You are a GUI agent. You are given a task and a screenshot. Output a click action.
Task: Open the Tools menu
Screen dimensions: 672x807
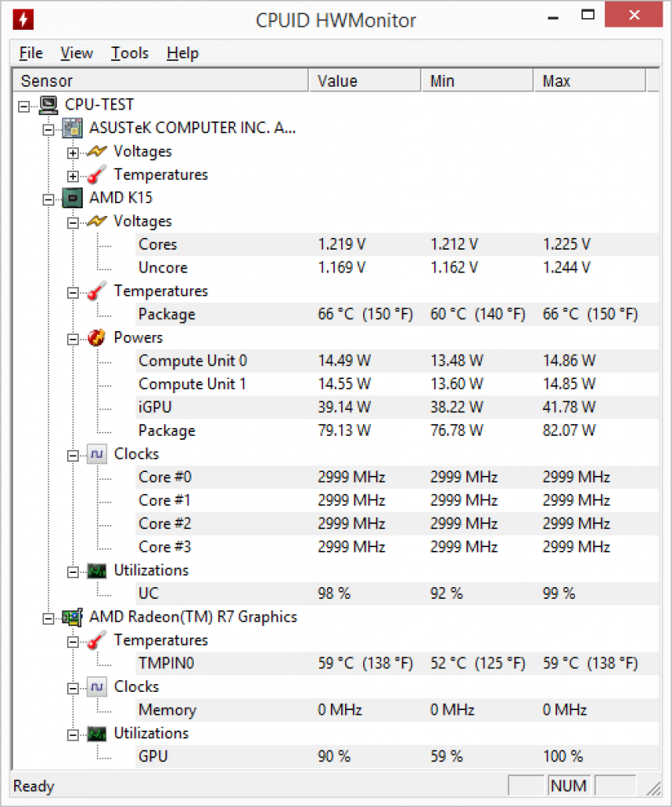click(130, 53)
